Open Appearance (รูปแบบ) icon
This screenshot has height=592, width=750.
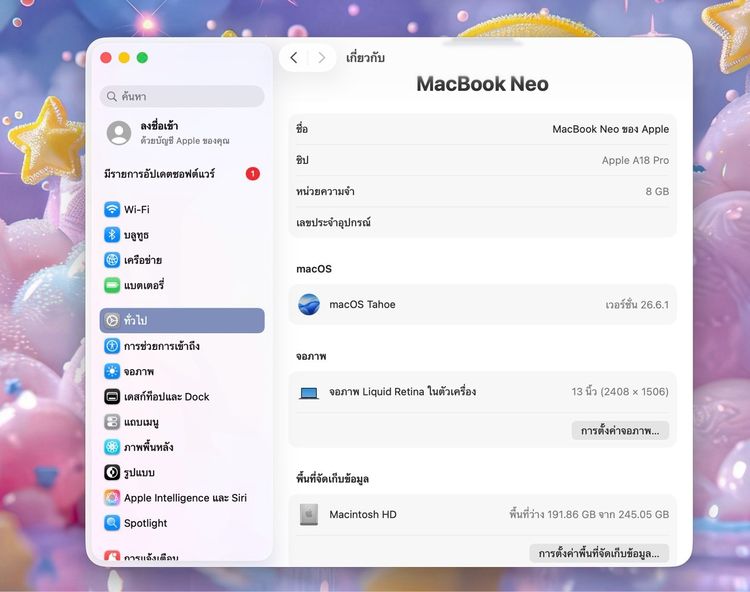(112, 472)
